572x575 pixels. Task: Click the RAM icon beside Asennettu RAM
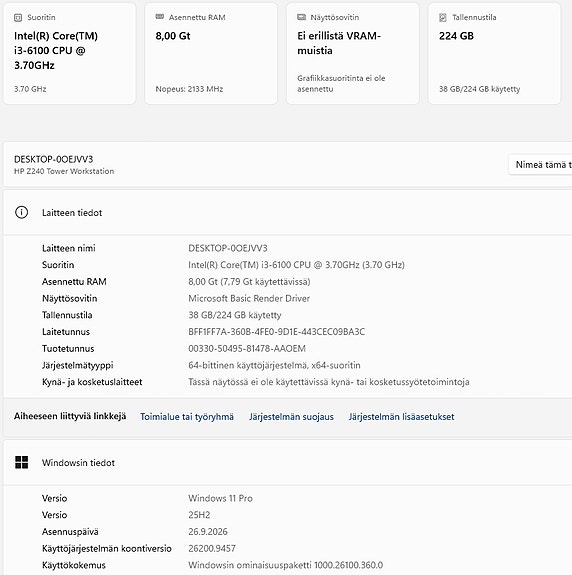160,17
